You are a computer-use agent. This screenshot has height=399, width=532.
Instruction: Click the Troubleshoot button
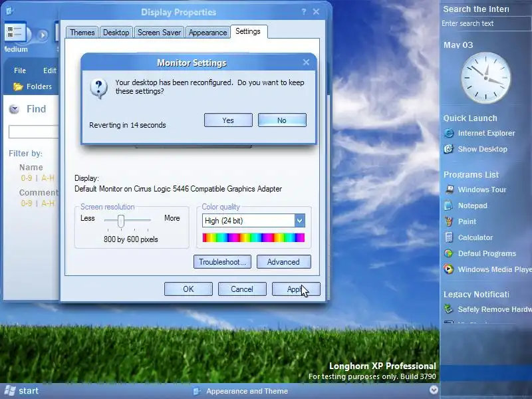[x=222, y=262]
